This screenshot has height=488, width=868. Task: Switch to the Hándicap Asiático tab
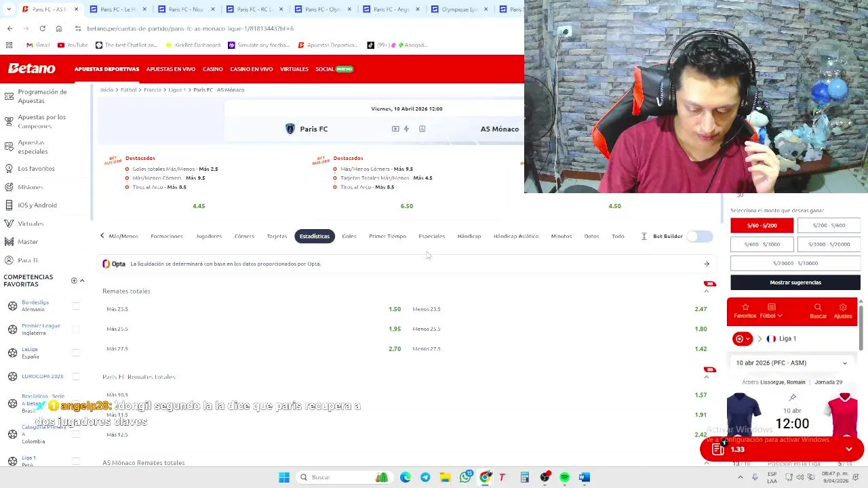[x=516, y=236]
